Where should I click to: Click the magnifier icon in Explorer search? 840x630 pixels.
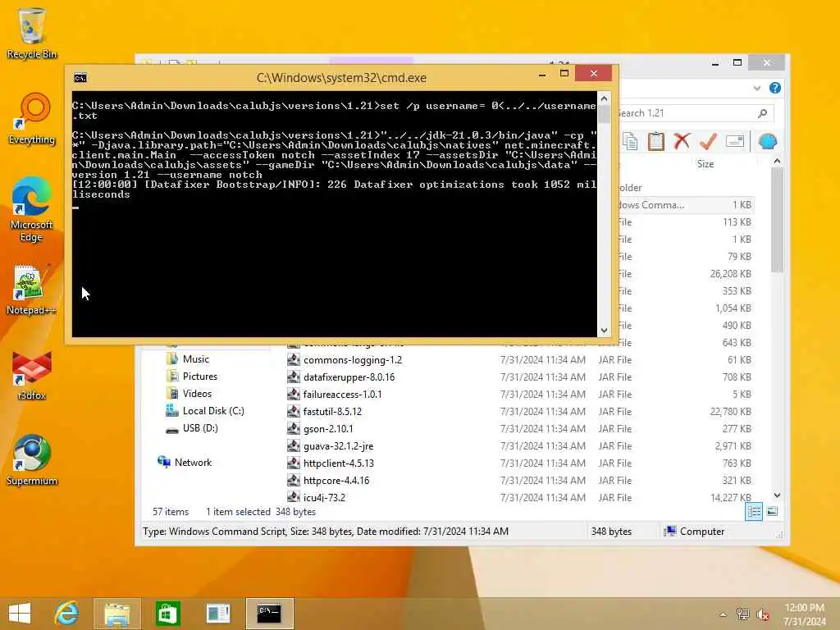coord(762,113)
